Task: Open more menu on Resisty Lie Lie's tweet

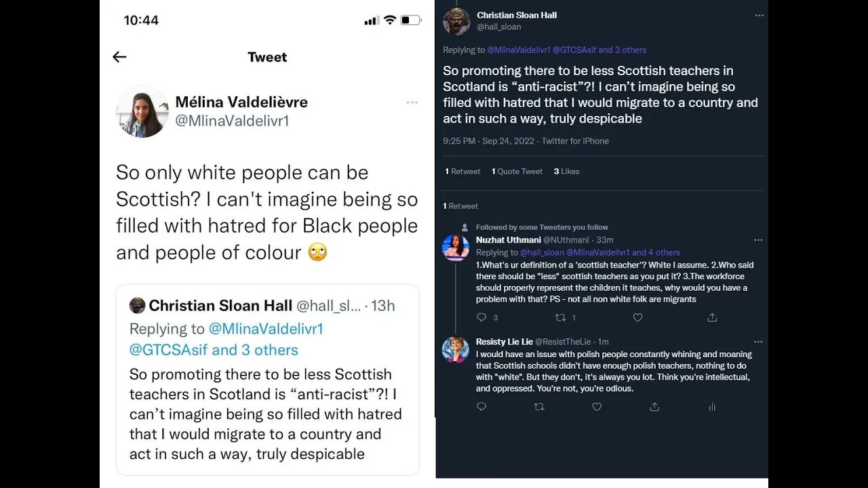Action: (x=758, y=342)
